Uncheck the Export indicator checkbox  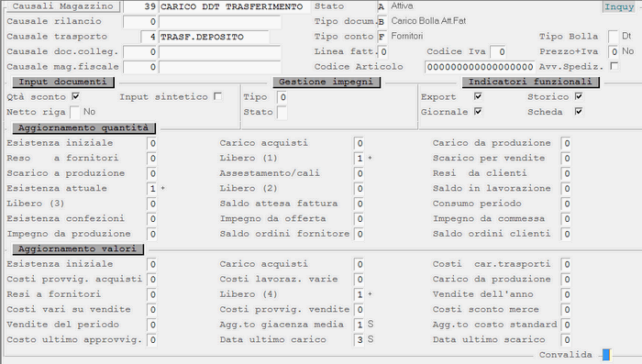478,96
